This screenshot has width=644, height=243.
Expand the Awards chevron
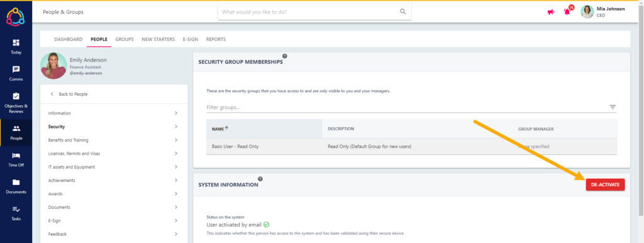[176, 194]
